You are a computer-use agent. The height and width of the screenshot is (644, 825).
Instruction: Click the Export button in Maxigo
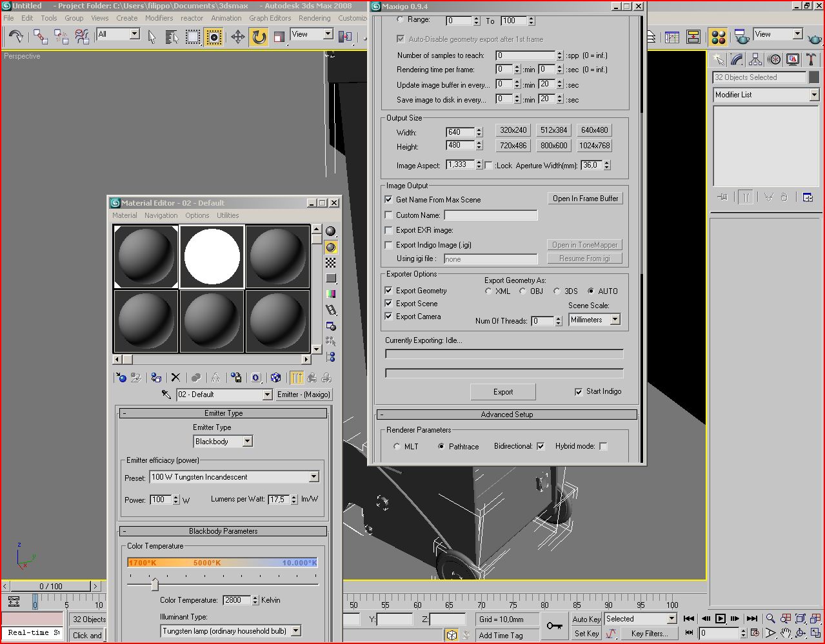pyautogui.click(x=503, y=392)
